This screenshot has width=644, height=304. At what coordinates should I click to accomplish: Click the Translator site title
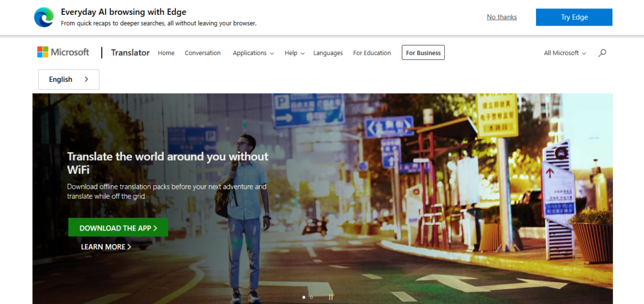coord(130,53)
